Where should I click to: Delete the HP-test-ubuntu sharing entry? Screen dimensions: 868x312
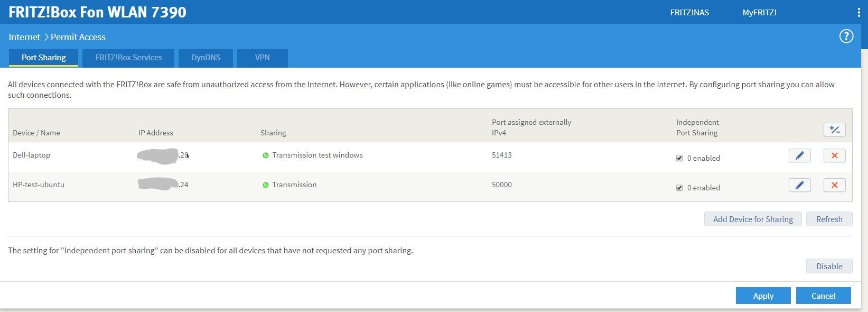pyautogui.click(x=834, y=185)
